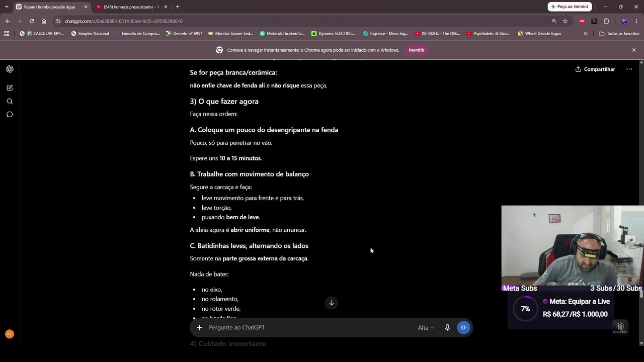644x362 pixels.
Task: Click the plus attach icon in the composer
Action: pos(199,327)
